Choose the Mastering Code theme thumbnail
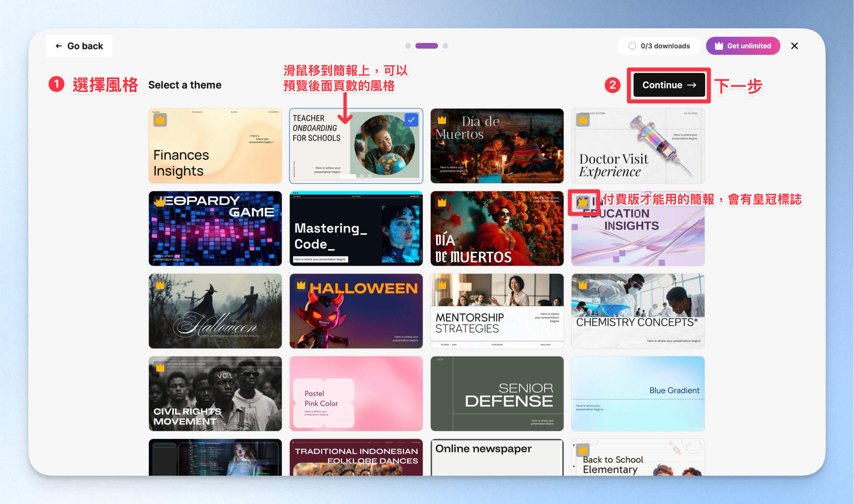This screenshot has width=854, height=504. pos(356,228)
